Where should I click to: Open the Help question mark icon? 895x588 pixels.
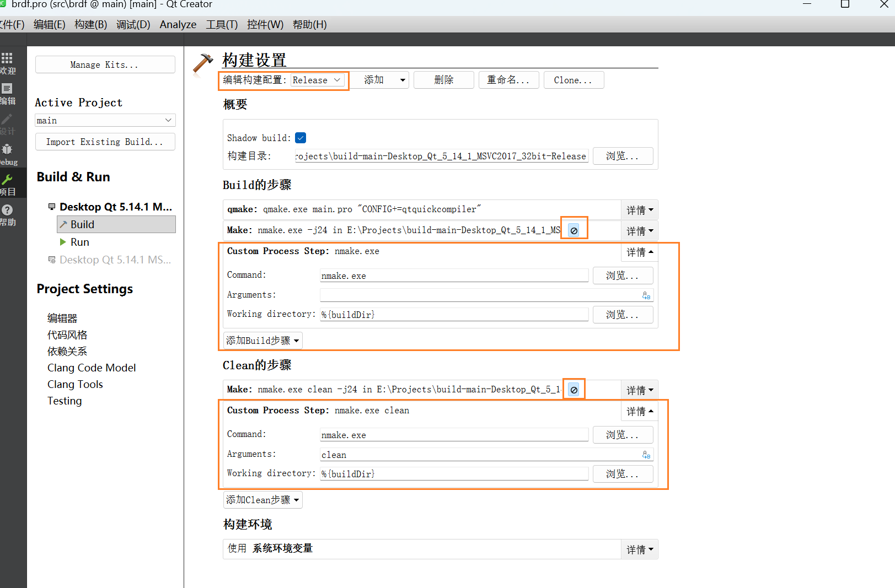coord(7,210)
